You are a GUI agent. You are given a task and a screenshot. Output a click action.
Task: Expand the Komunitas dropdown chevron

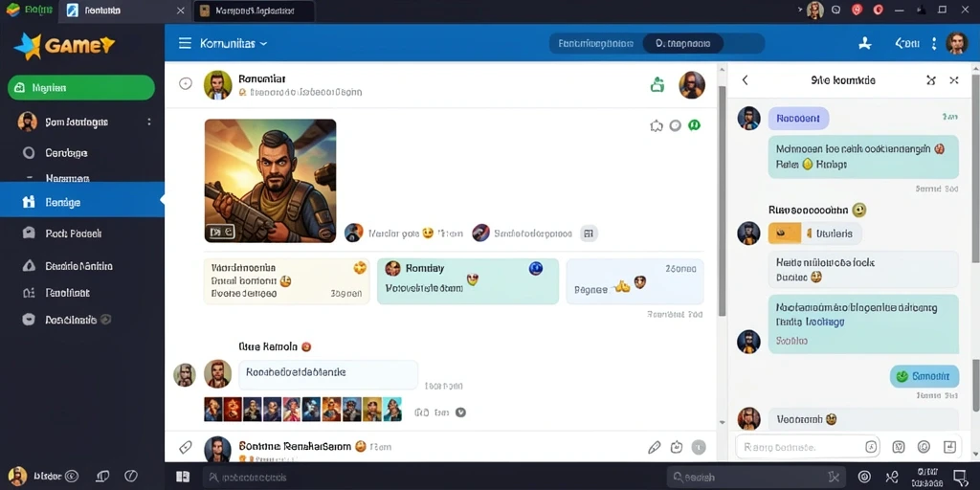pyautogui.click(x=263, y=44)
